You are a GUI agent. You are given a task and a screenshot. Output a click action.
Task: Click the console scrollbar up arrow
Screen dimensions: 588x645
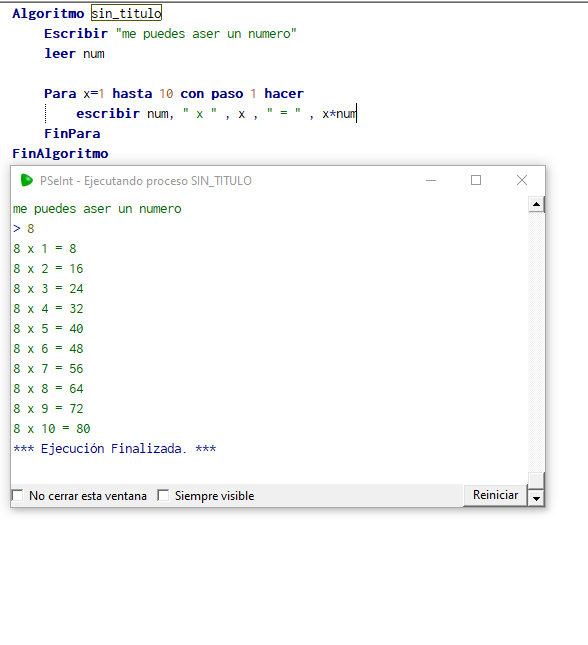(x=536, y=204)
